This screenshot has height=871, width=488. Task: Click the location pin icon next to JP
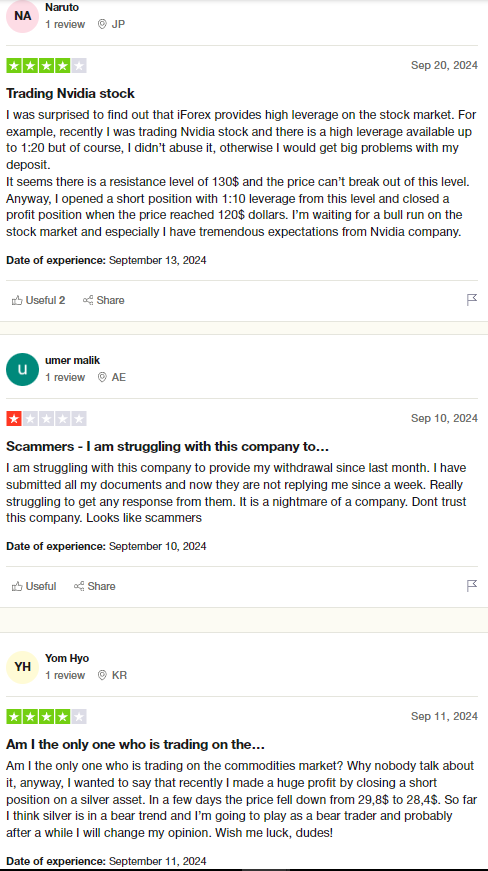[x=102, y=24]
